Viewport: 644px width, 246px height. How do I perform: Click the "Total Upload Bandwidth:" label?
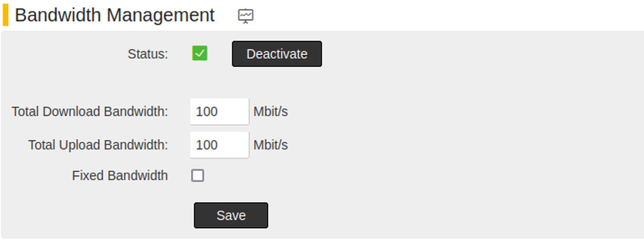(x=98, y=145)
